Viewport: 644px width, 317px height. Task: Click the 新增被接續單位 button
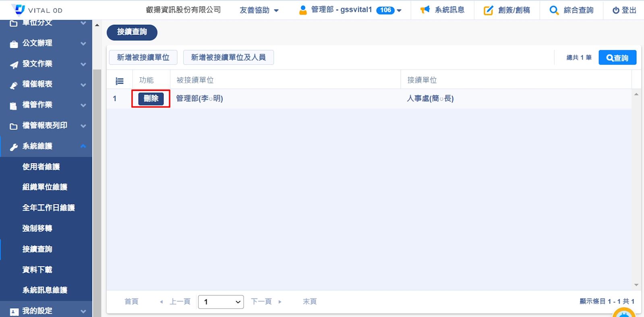coord(143,58)
